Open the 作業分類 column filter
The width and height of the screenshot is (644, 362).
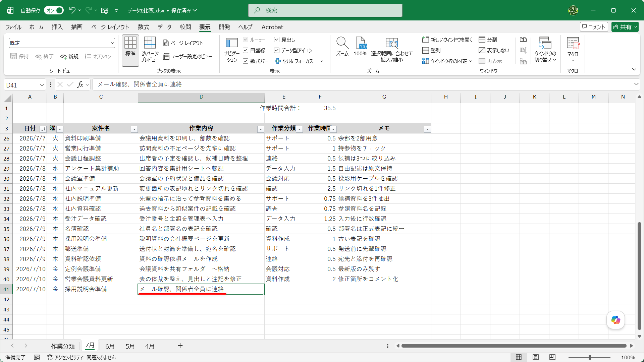click(x=300, y=129)
